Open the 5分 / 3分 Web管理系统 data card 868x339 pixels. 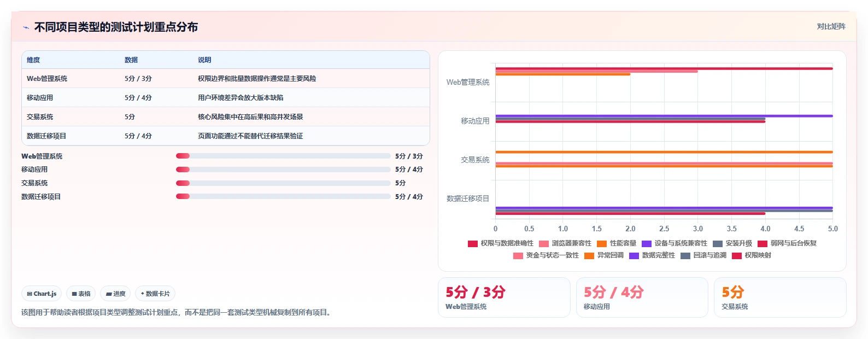[504, 297]
